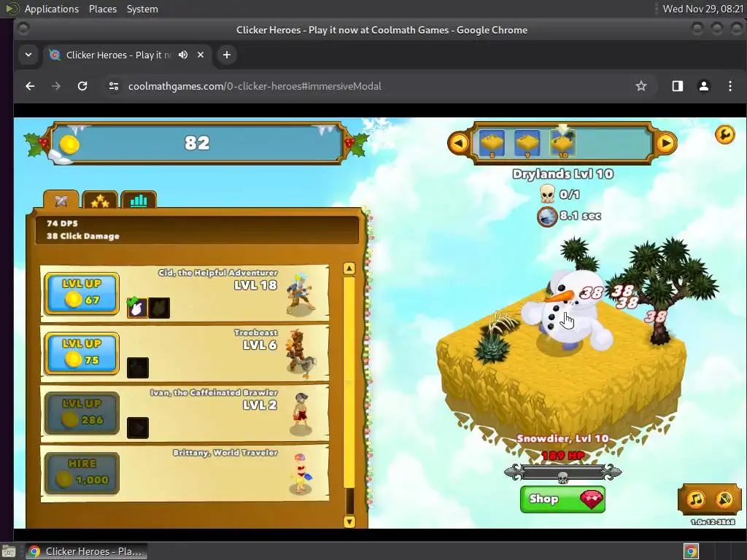Image resolution: width=747 pixels, height=560 pixels.
Task: Toggle Chrome side panel
Action: point(678,86)
